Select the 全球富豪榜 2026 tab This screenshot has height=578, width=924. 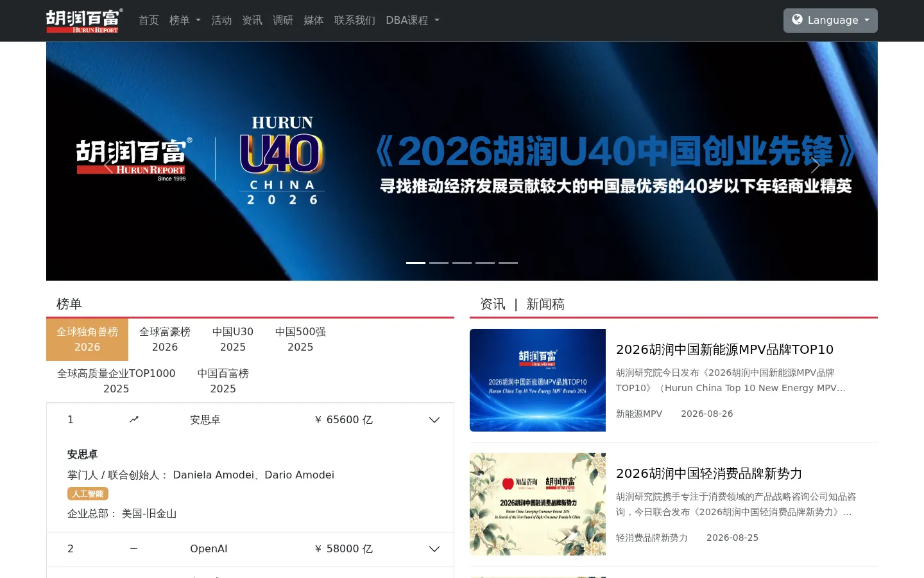coord(165,340)
